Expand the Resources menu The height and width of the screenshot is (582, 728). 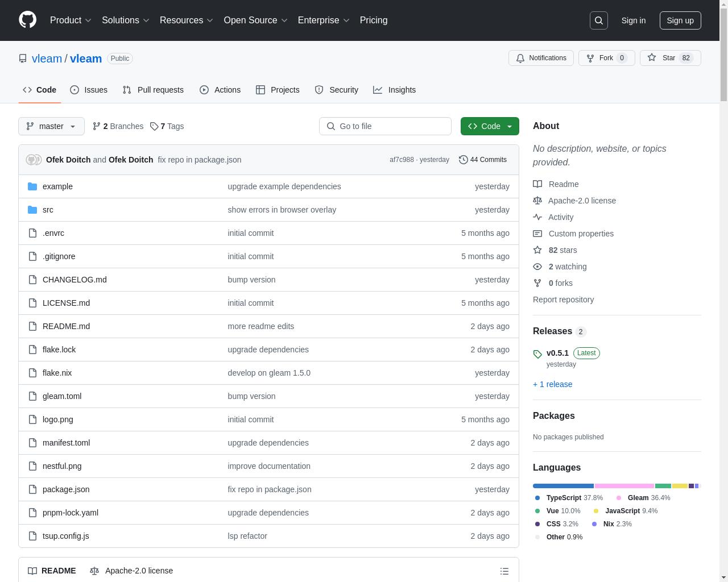[187, 20]
